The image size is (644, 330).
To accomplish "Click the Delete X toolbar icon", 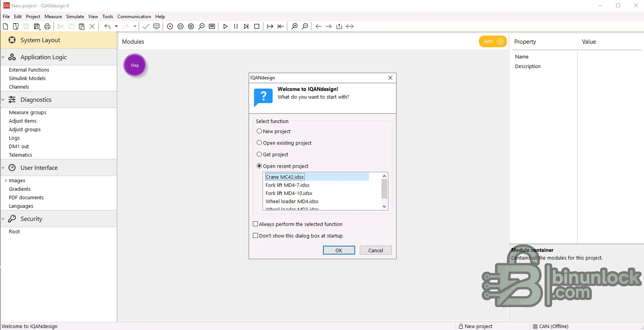I will tap(92, 26).
